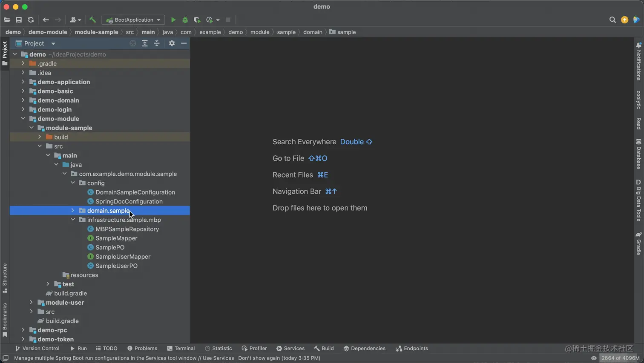The image size is (644, 363).
Task: Expand all in Project panel
Action: click(145, 43)
